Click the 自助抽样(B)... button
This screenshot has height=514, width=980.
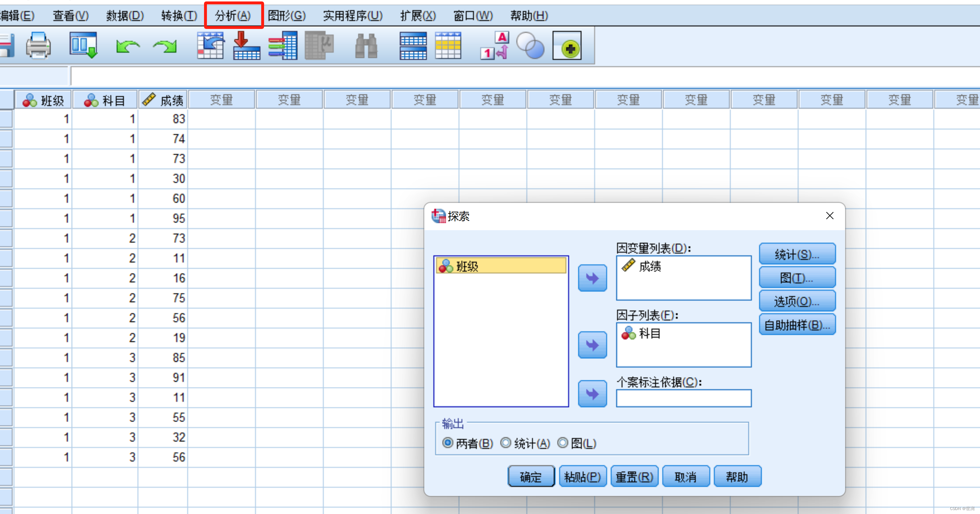click(x=797, y=325)
